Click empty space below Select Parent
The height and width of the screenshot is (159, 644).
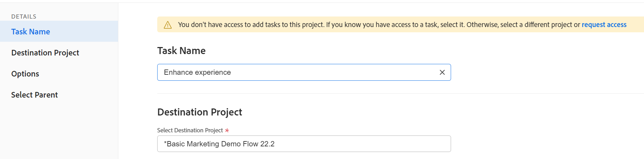59,130
